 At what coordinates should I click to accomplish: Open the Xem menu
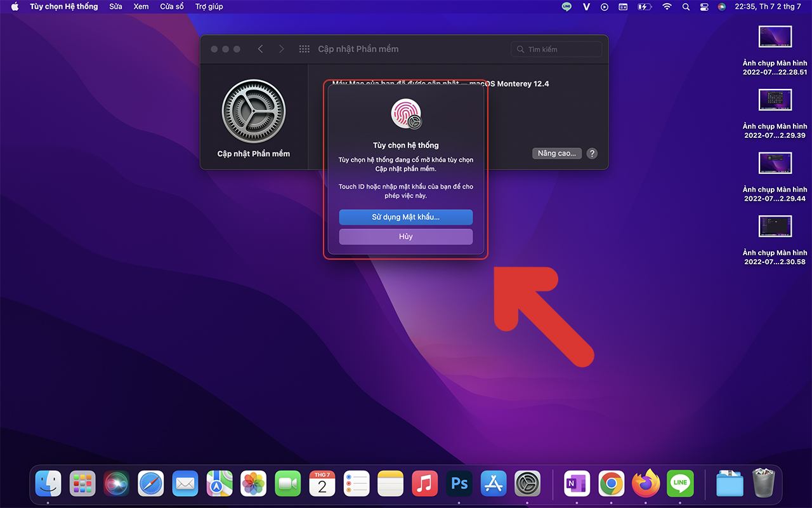(141, 6)
